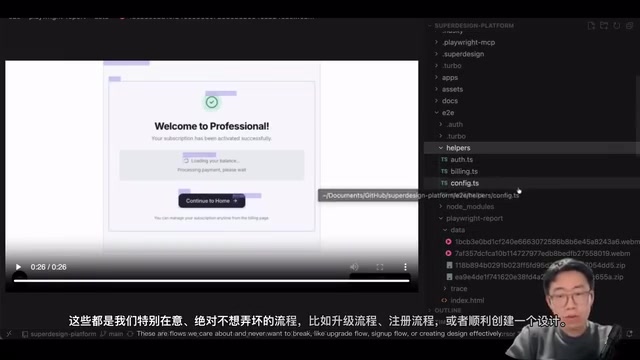
Task: Select the ea9e4de1f741 zip file
Action: pyautogui.click(x=539, y=277)
